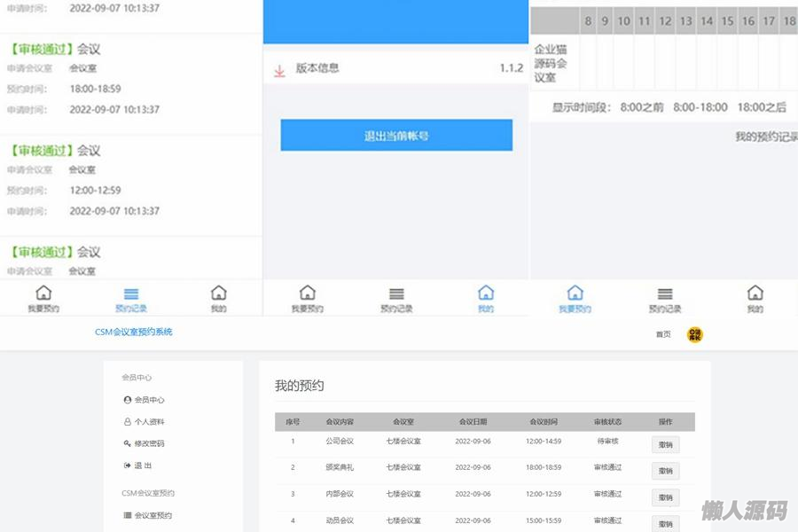Select 会员中心 item with person icon

(149, 400)
